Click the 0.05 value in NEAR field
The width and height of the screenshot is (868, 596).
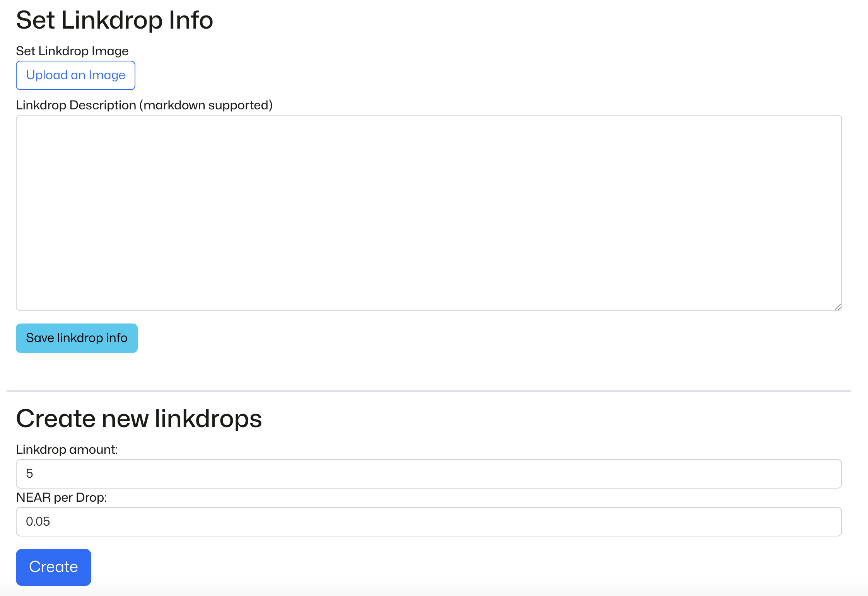pos(38,522)
